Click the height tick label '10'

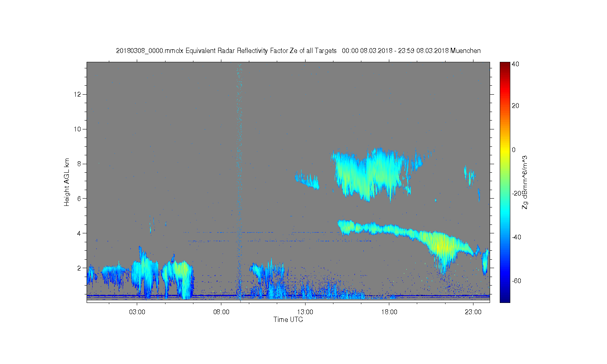78,129
